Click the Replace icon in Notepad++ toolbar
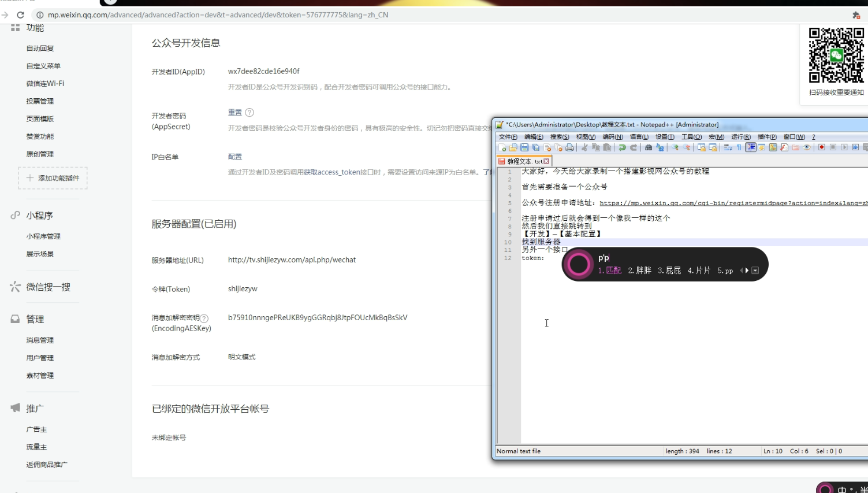This screenshot has width=868, height=493. click(x=660, y=147)
